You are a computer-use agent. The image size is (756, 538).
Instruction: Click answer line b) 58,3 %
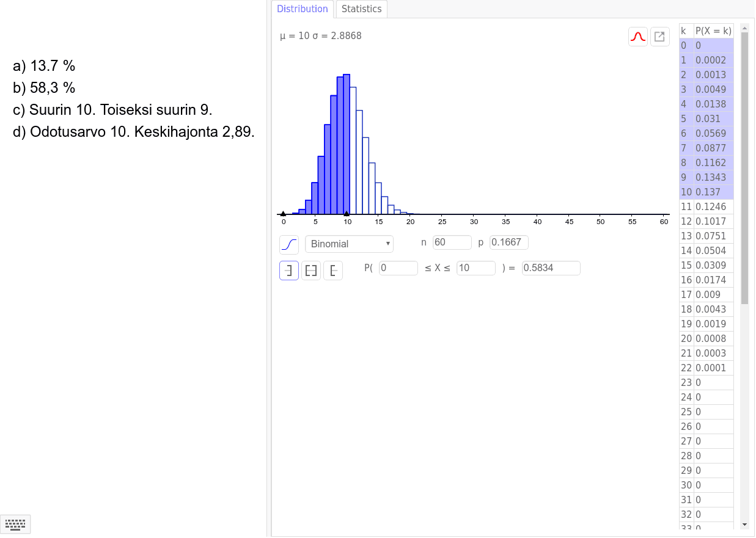point(44,88)
